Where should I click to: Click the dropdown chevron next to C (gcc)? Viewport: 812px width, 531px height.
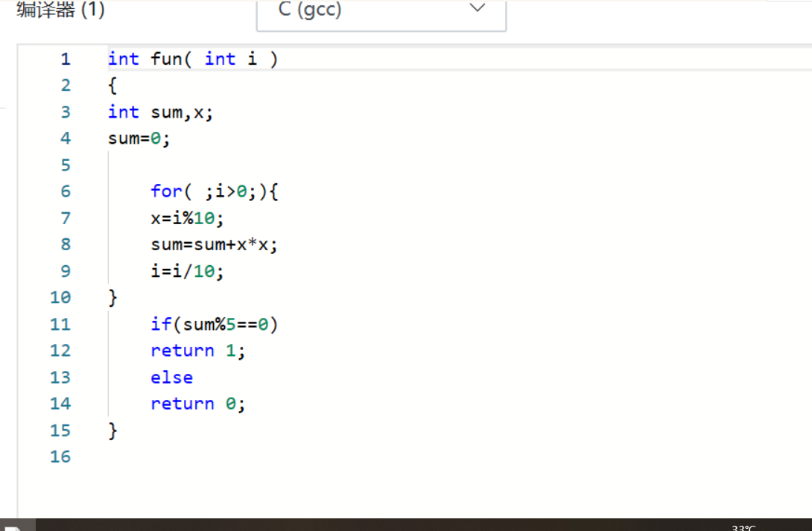(x=477, y=7)
